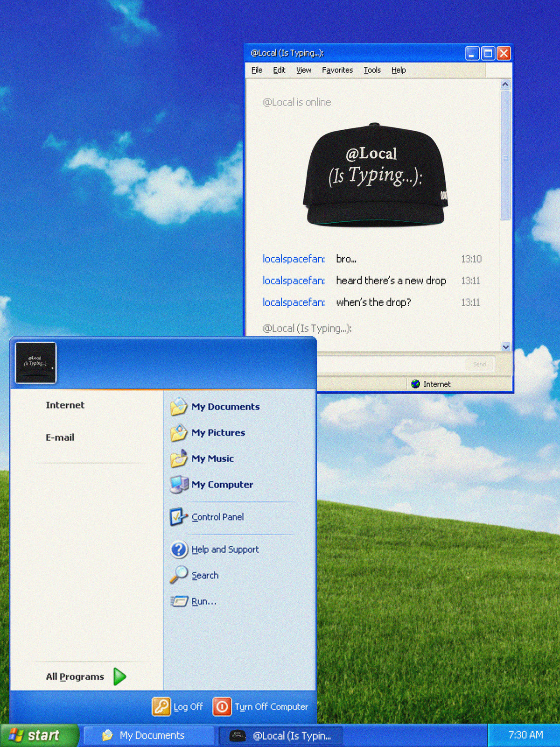The image size is (560, 747).
Task: Click the chat scrollbar up arrow
Action: tap(505, 85)
